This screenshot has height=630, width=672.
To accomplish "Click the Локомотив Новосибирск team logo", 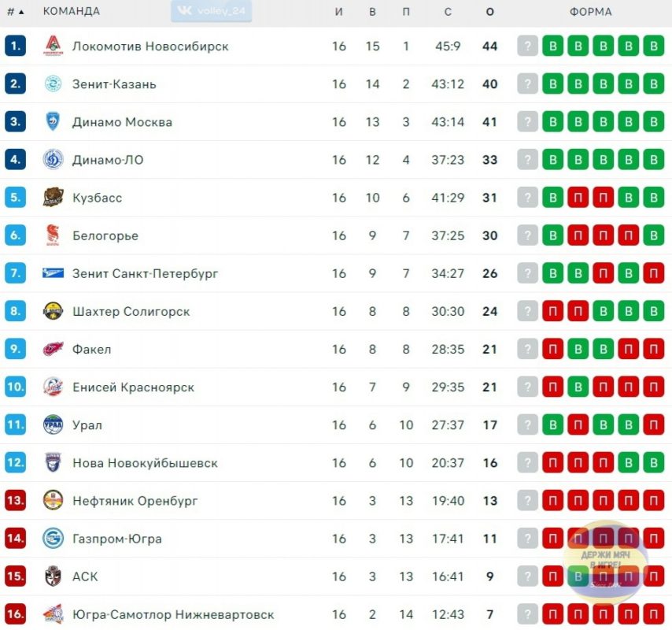I will pos(54,46).
